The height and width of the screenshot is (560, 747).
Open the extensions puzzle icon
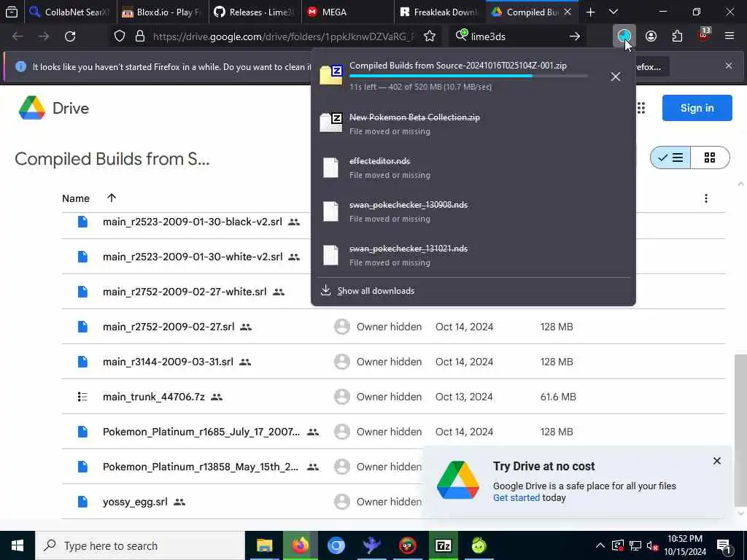677,36
